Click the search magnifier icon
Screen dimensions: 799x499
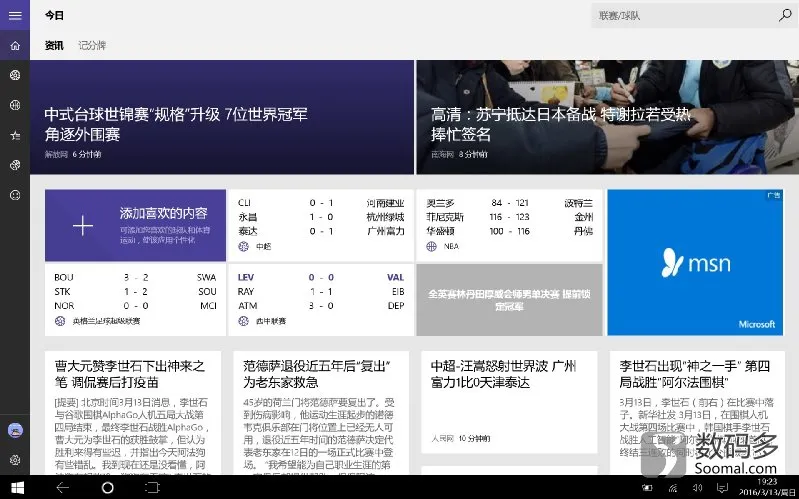tap(785, 15)
